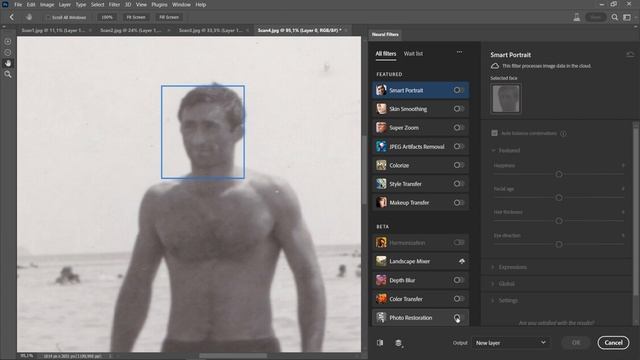The height and width of the screenshot is (360, 640).
Task: Select the Zoom magnifier tool in the left toolbar
Action: pos(8,74)
